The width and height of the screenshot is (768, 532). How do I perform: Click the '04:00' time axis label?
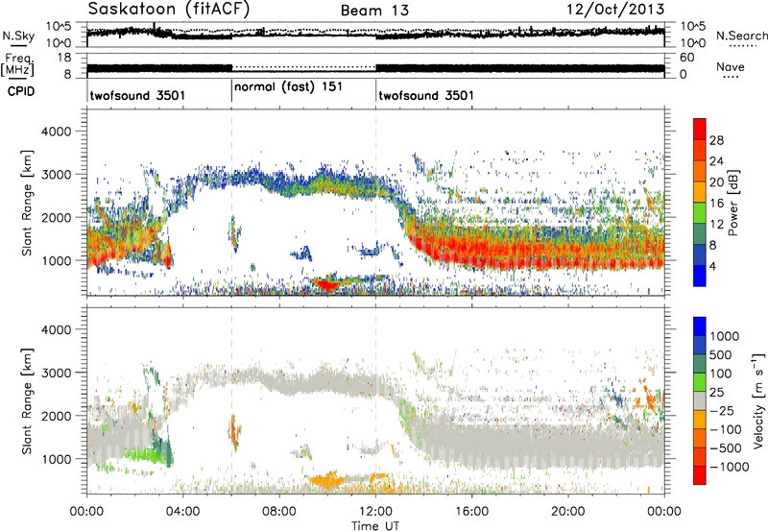[x=182, y=512]
